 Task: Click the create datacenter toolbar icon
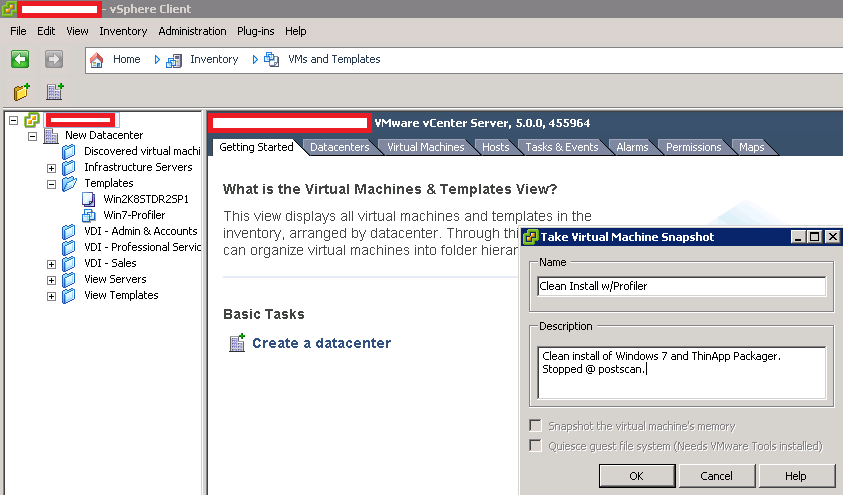(x=55, y=92)
